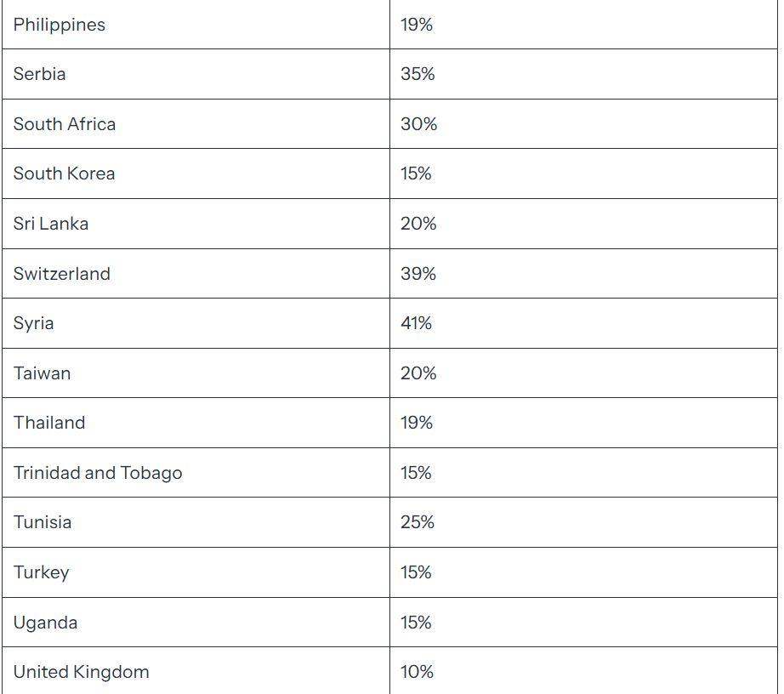The width and height of the screenshot is (784, 694).
Task: Select Switzerland's 39% value
Action: point(418,274)
